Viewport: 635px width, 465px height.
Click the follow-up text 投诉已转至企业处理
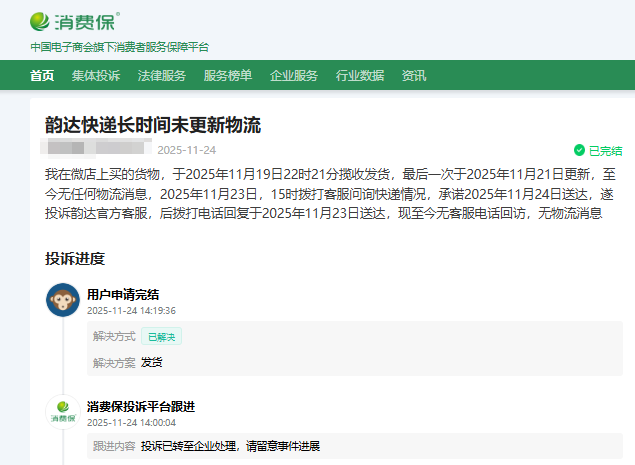point(230,445)
